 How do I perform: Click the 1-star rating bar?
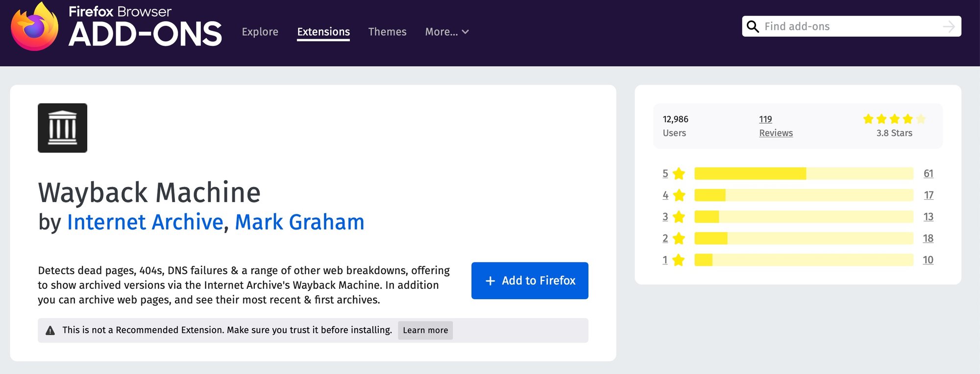[x=804, y=260]
